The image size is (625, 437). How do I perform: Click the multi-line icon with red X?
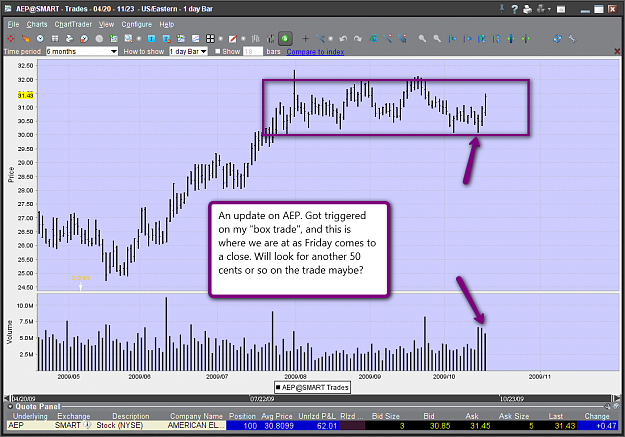pyautogui.click(x=402, y=39)
